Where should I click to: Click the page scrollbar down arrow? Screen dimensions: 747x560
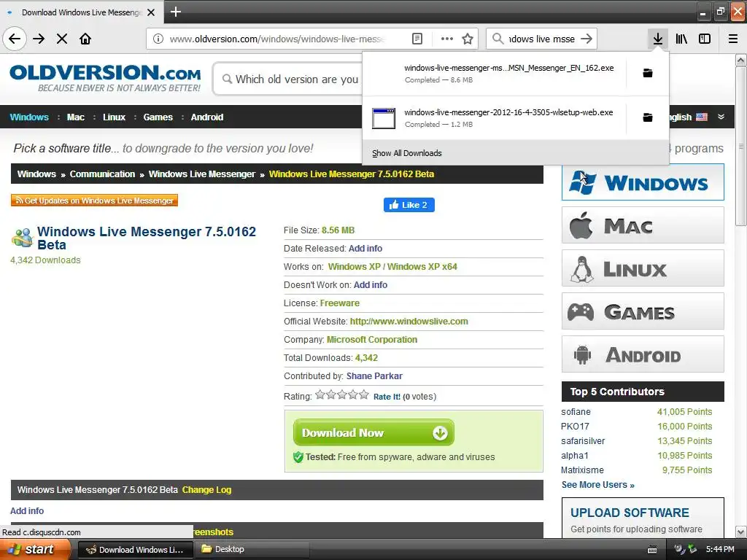[741, 532]
